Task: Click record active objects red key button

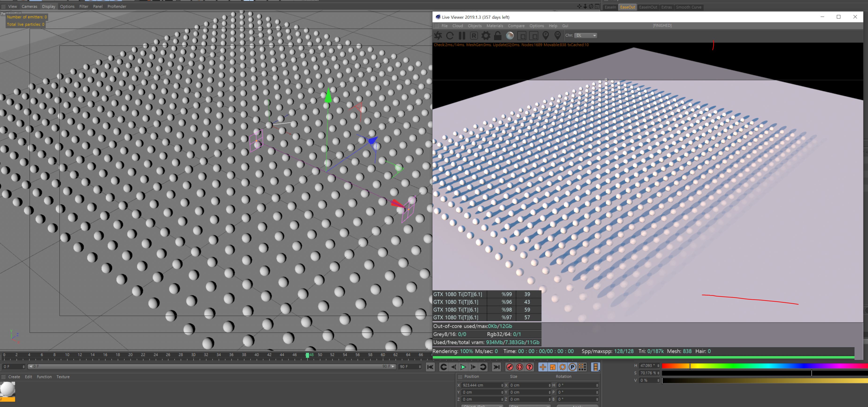Action: [510, 367]
